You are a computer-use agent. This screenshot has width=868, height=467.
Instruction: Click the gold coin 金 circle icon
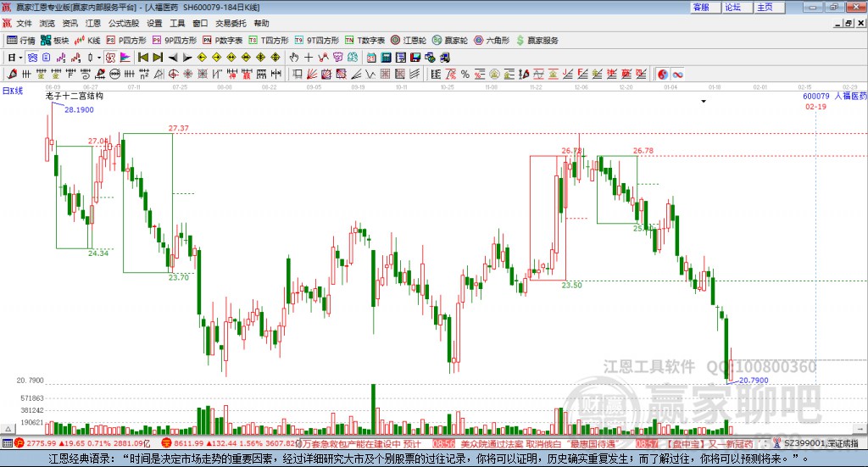click(x=494, y=74)
